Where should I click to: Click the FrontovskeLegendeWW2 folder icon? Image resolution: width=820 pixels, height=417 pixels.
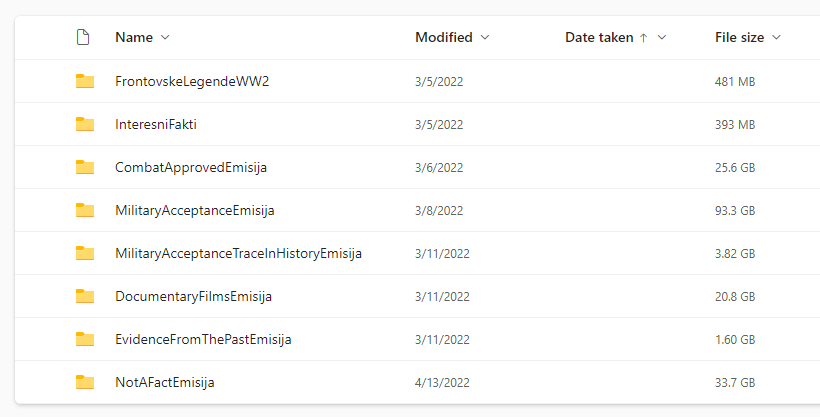click(85, 81)
